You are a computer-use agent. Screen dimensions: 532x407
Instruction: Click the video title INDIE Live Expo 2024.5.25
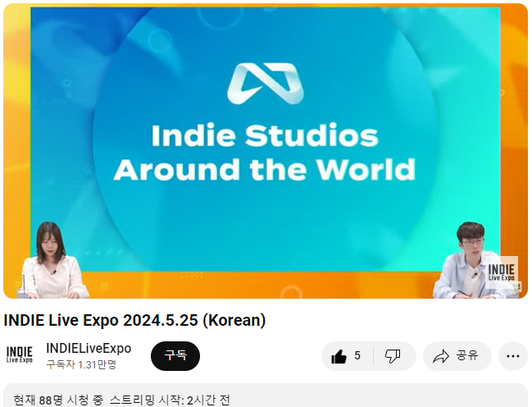134,320
